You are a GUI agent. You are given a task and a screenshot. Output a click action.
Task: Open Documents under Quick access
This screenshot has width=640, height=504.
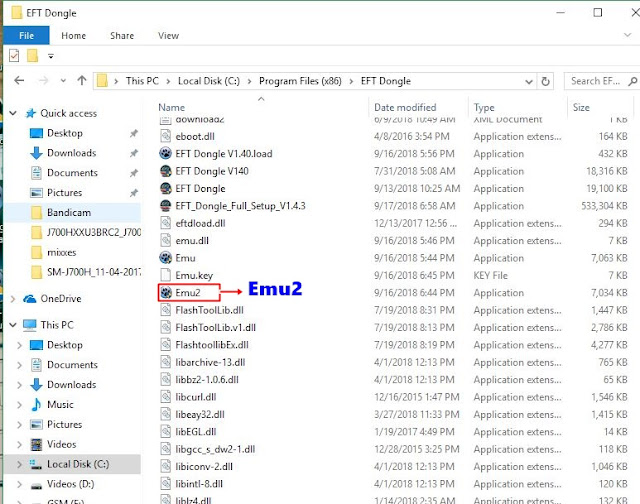point(72,173)
